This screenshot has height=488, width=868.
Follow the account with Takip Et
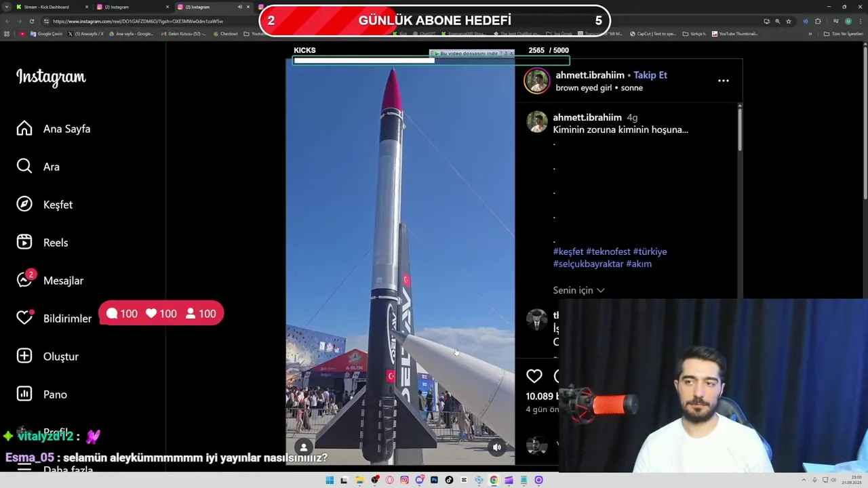650,75
